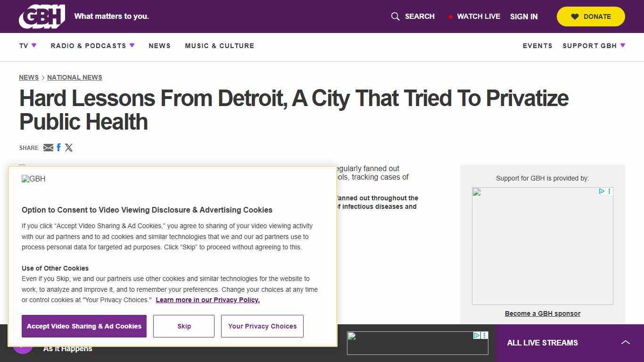Image resolution: width=644 pixels, height=362 pixels.
Task: Share the article via email icon
Action: pos(48,148)
